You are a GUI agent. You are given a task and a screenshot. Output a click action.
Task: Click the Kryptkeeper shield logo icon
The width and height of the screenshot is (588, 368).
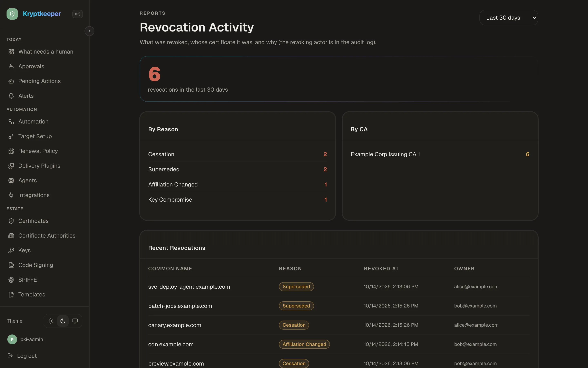[x=12, y=14]
